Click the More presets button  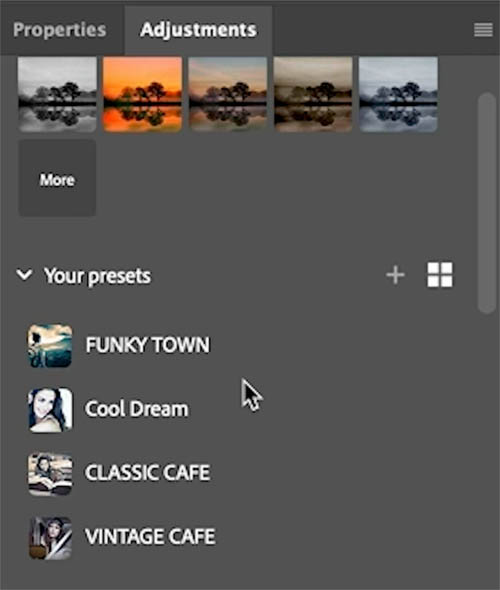tap(57, 178)
